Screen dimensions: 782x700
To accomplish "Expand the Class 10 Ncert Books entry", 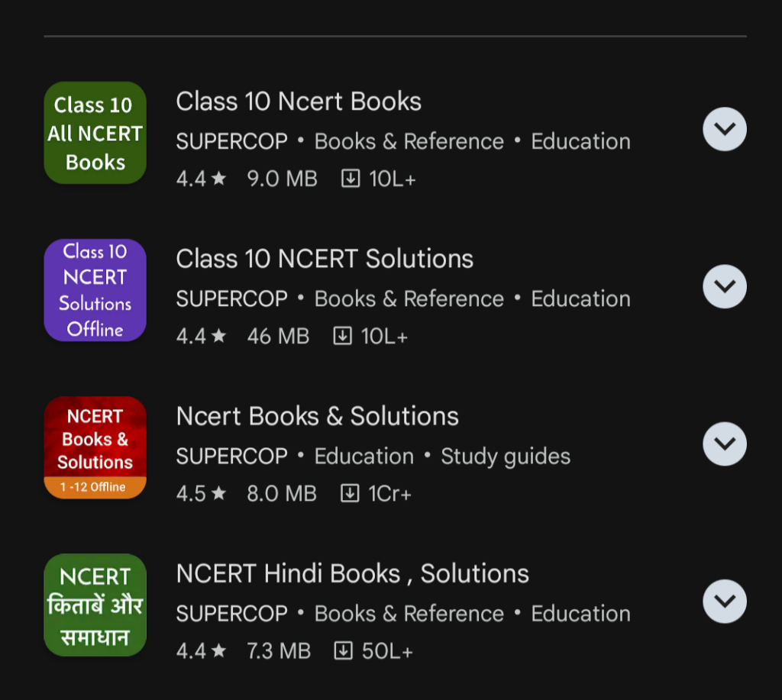I will point(724,129).
